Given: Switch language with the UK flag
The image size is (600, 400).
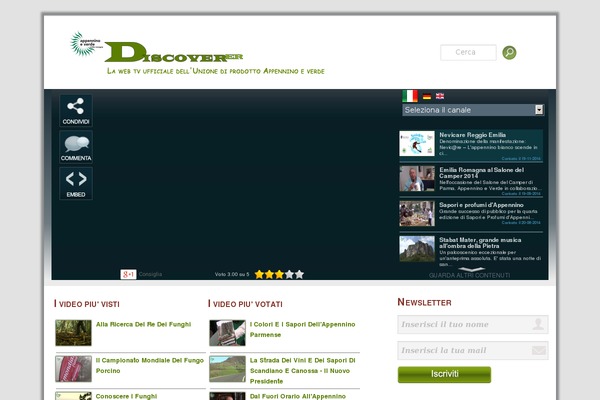Looking at the screenshot, I should [440, 96].
